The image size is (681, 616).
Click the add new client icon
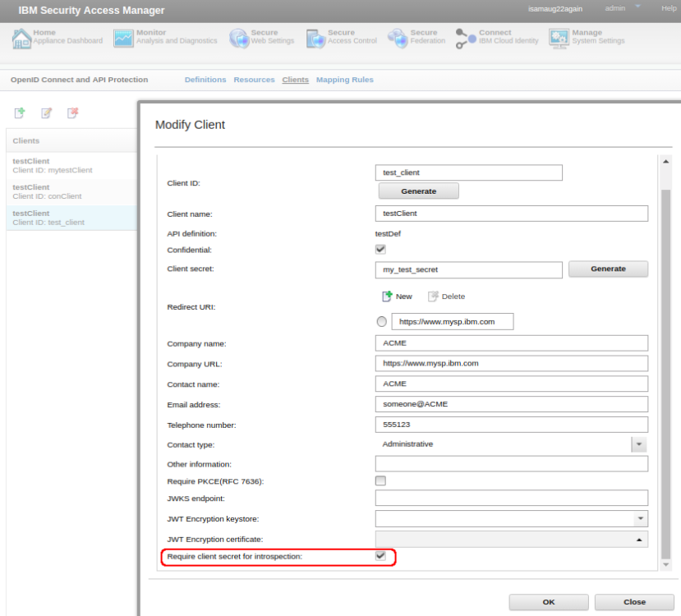coord(20,113)
